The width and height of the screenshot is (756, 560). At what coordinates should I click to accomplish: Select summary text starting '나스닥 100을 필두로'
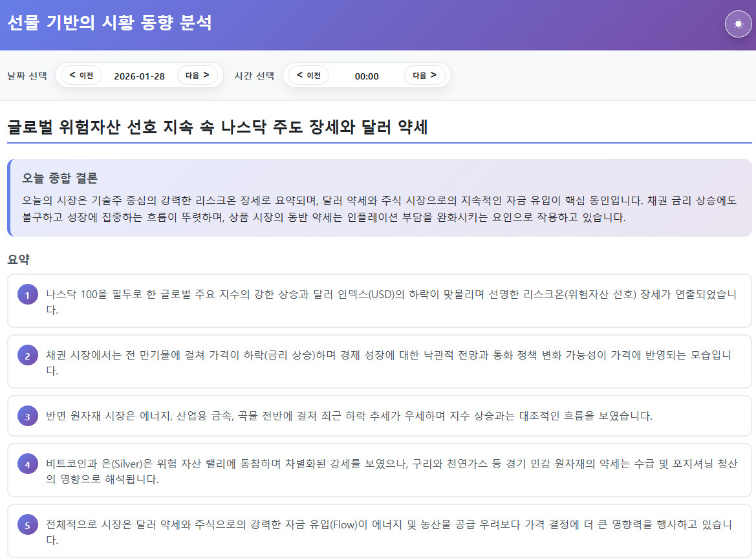tap(391, 302)
